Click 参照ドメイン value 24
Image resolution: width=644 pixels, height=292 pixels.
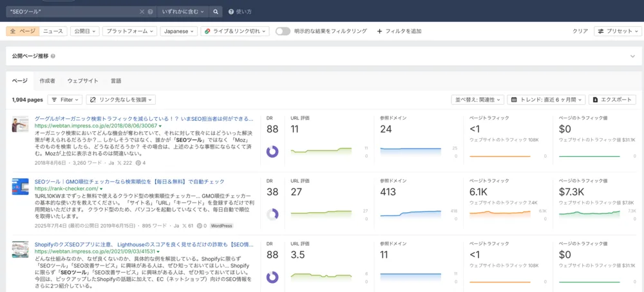[386, 129]
